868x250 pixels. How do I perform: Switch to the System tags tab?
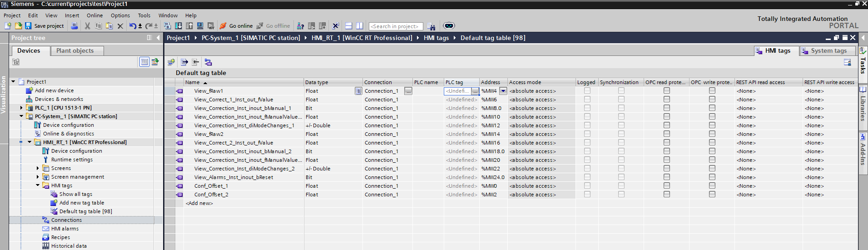827,51
